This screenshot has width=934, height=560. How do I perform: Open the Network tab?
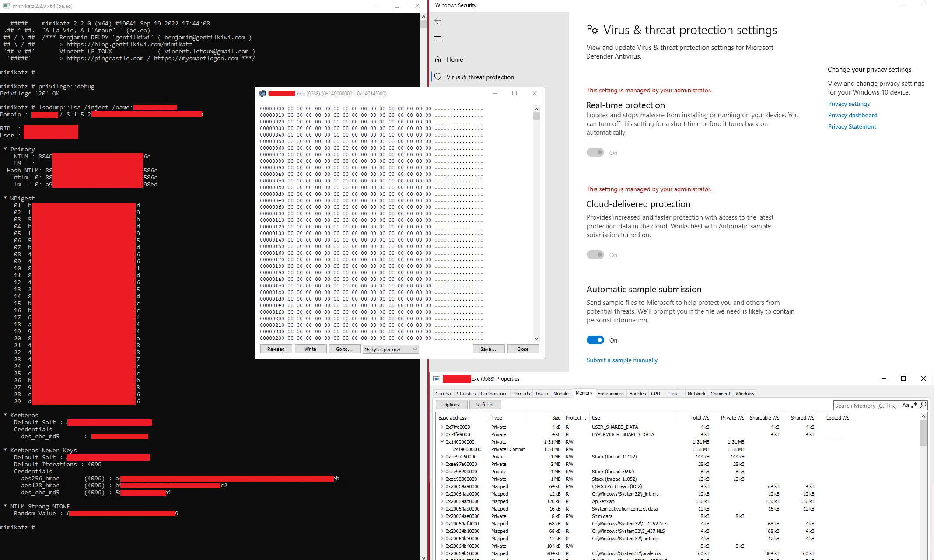(x=696, y=394)
